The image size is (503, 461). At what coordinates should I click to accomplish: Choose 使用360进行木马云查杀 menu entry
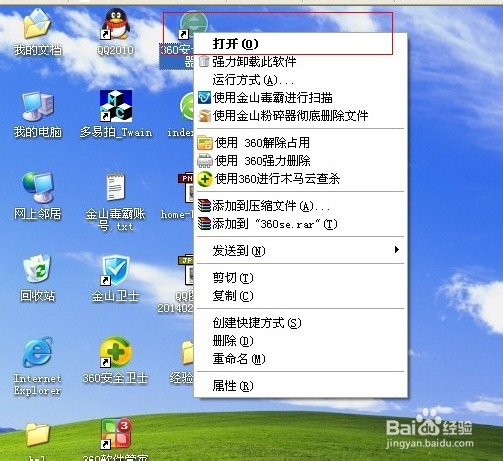point(300,179)
